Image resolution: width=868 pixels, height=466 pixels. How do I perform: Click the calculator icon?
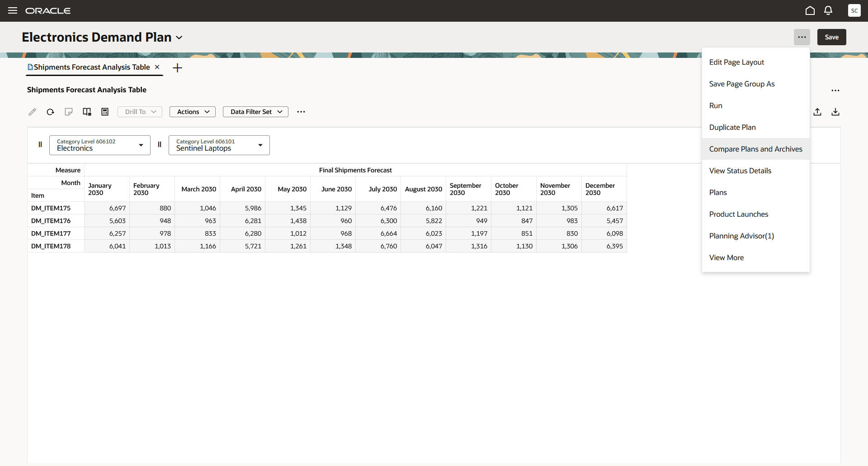pos(105,112)
